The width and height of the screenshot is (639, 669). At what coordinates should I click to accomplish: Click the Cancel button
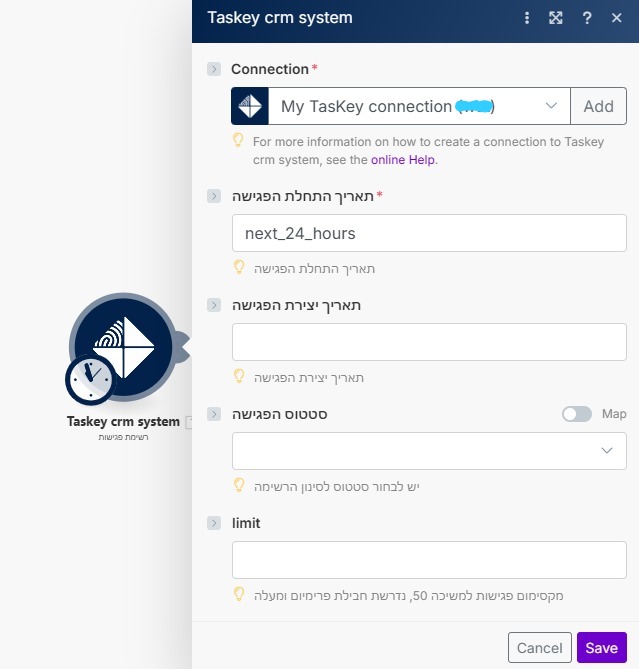[x=539, y=648]
